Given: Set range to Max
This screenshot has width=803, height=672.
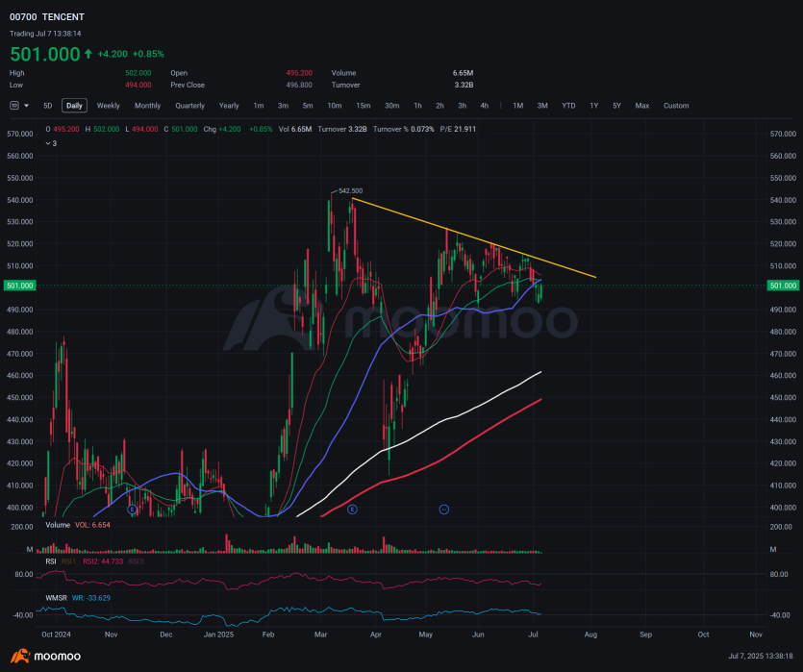Looking at the screenshot, I should 642,106.
